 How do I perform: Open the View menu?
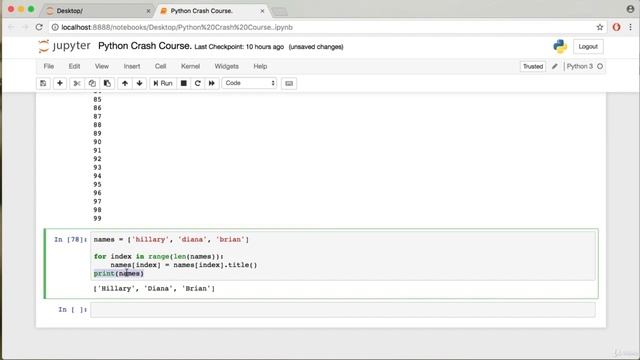point(102,66)
